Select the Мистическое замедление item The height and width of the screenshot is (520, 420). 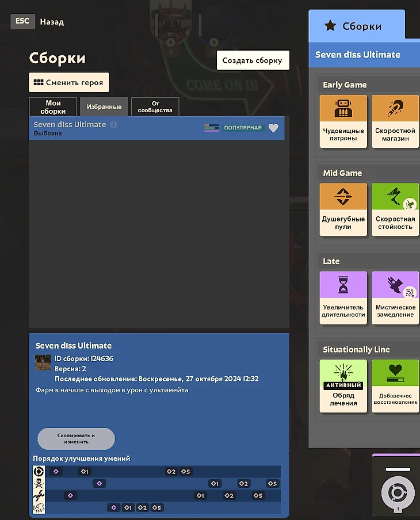click(x=395, y=298)
